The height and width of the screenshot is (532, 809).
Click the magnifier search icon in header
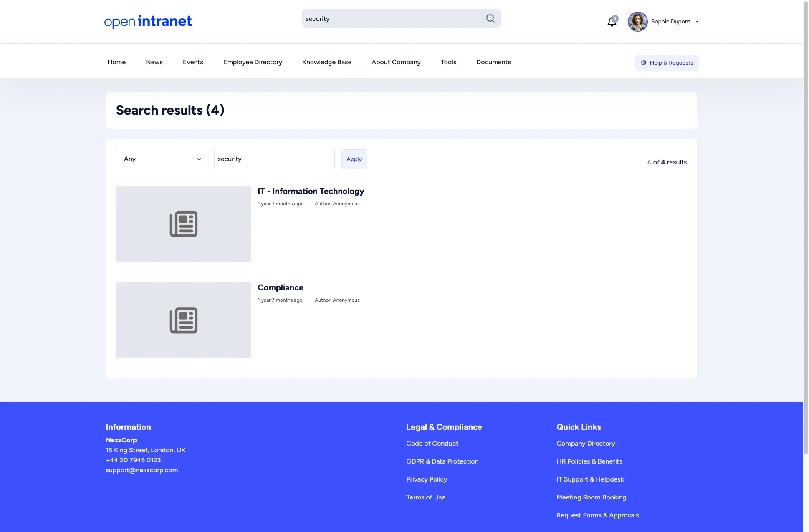click(490, 18)
